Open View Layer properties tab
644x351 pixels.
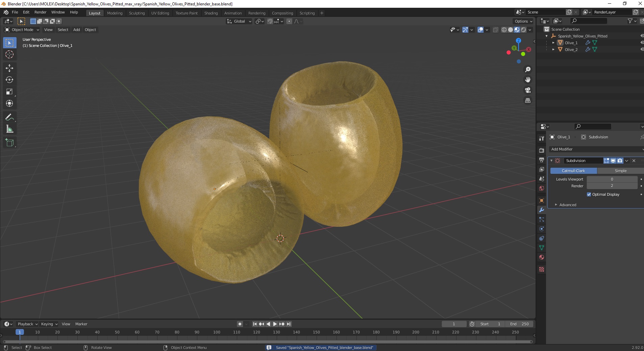tap(542, 169)
